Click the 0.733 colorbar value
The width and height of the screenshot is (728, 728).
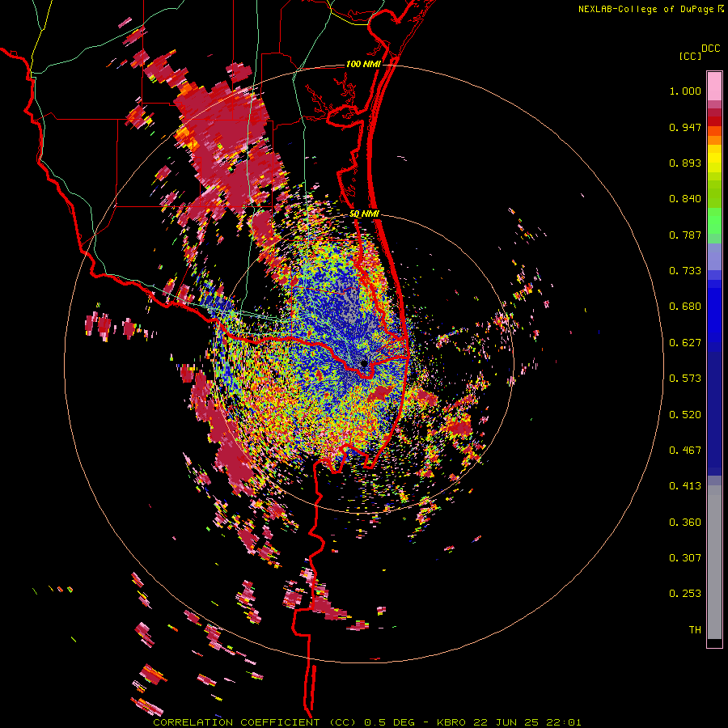tap(685, 271)
